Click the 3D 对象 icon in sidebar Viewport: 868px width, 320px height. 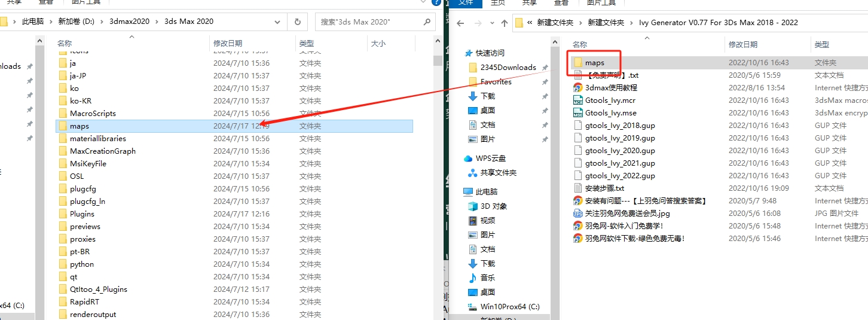473,206
